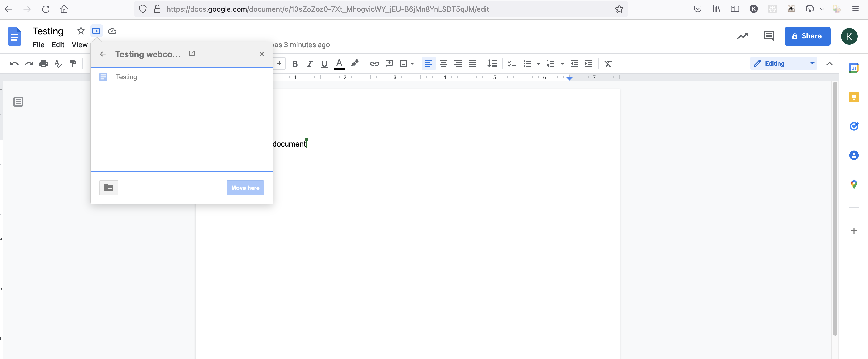Open the Edit menu
The height and width of the screenshot is (359, 868).
click(58, 44)
